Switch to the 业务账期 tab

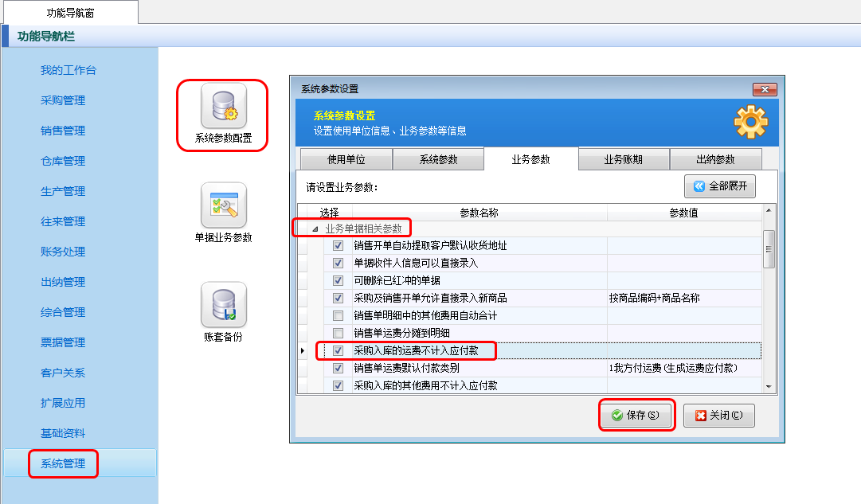[x=623, y=159]
